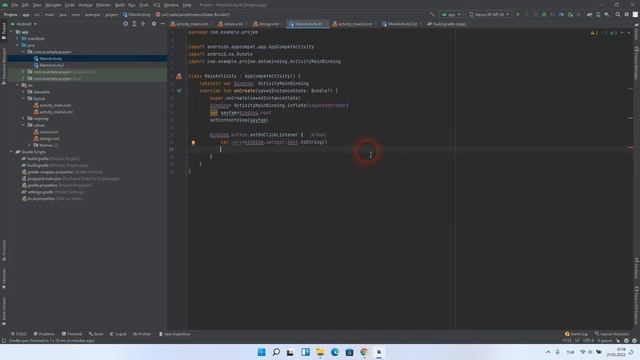
Task: Collapse the res folder node
Action: click(x=18, y=85)
